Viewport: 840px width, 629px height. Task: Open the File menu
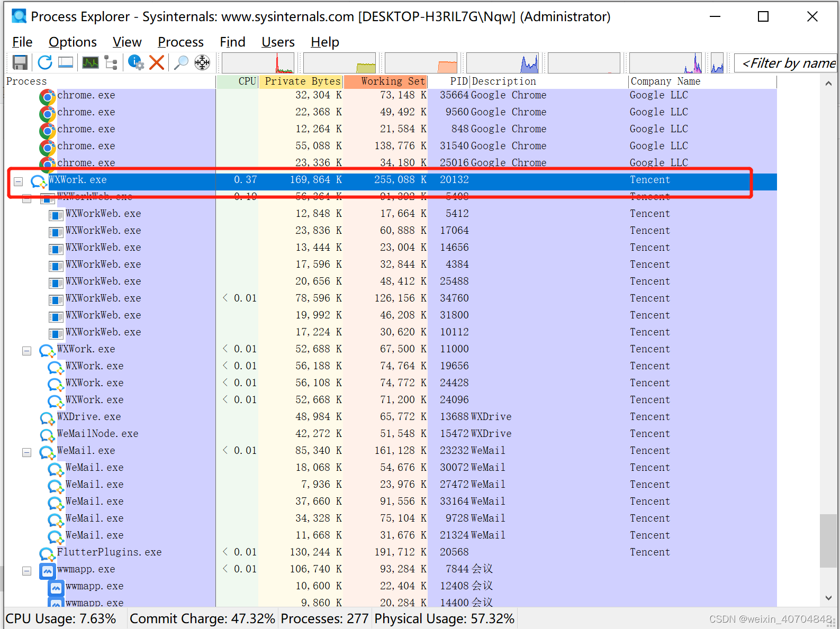tap(22, 42)
